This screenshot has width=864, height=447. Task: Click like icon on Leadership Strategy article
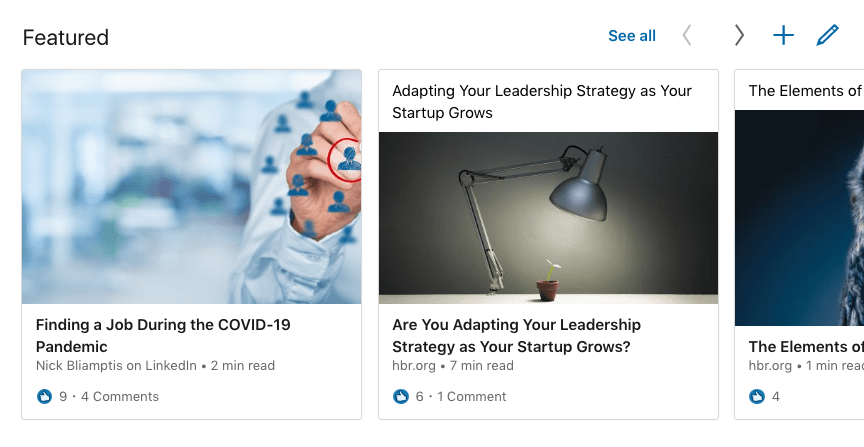pyautogui.click(x=401, y=397)
